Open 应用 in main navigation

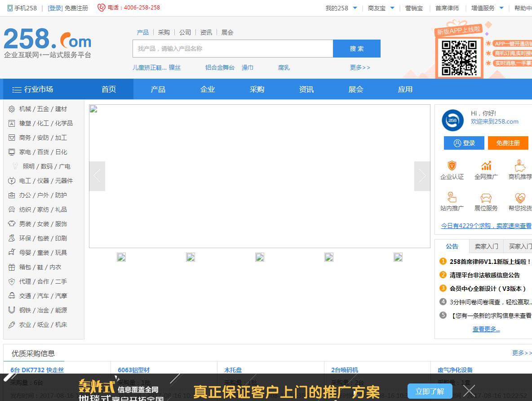tap(405, 89)
